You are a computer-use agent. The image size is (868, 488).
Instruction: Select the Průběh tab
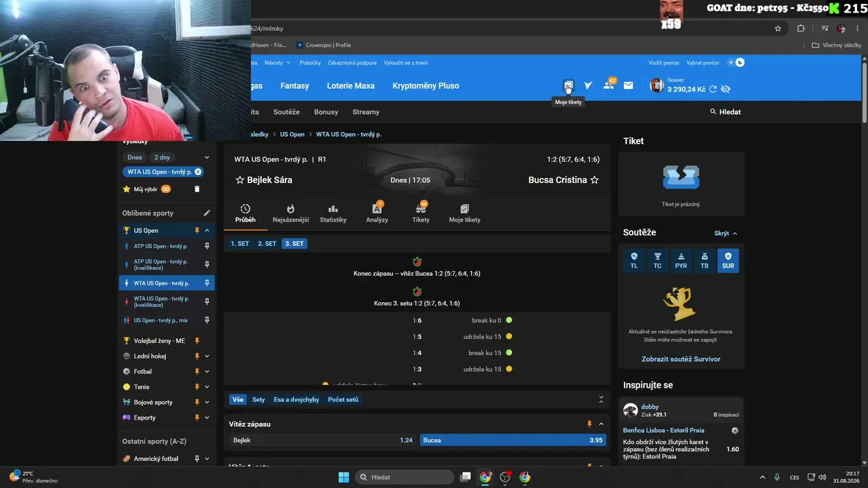[x=245, y=213]
